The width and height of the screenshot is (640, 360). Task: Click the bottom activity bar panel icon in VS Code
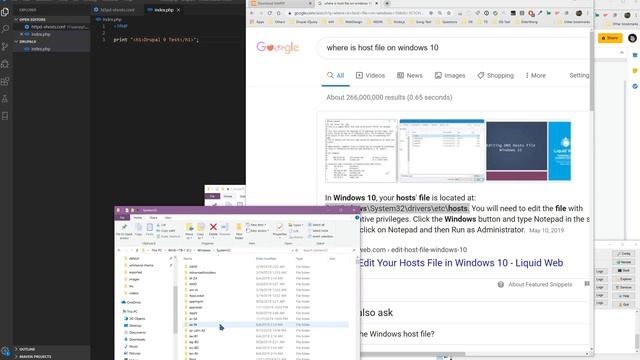(5, 116)
